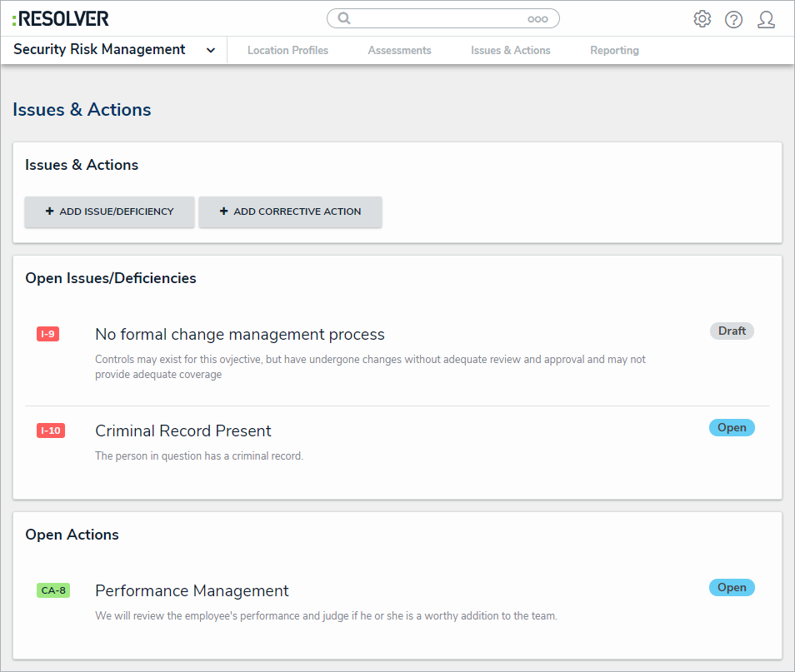The width and height of the screenshot is (795, 672).
Task: Click the three-dot options in search bar
Action: point(537,19)
